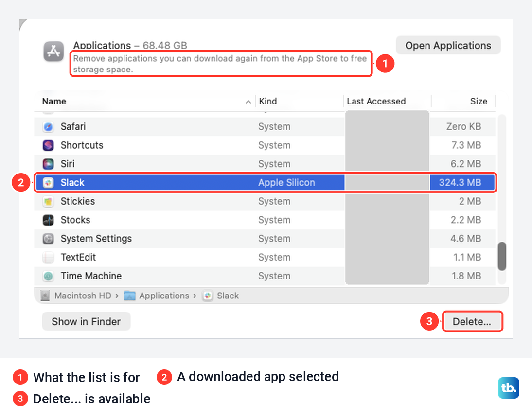Click the System kind cell for Safari

pyautogui.click(x=274, y=127)
